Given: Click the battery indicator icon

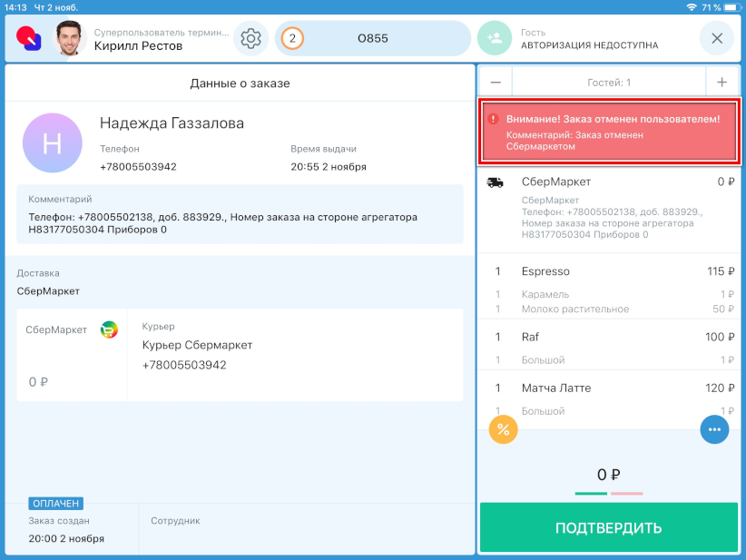Looking at the screenshot, I should [x=732, y=7].
